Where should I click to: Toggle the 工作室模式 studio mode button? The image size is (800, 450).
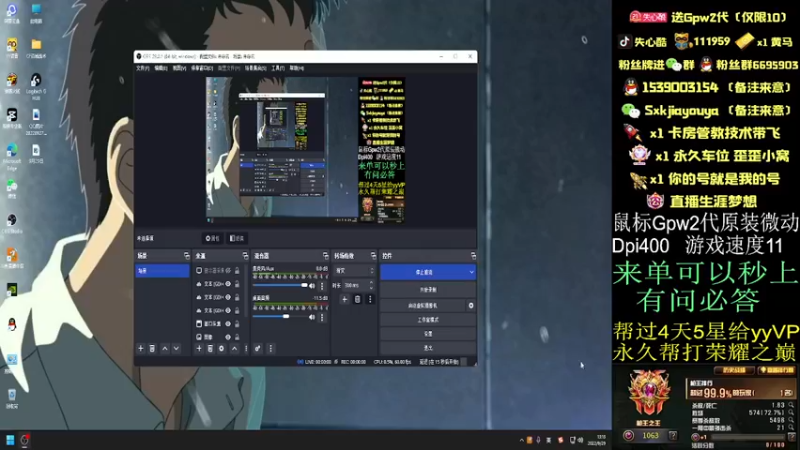click(x=428, y=320)
